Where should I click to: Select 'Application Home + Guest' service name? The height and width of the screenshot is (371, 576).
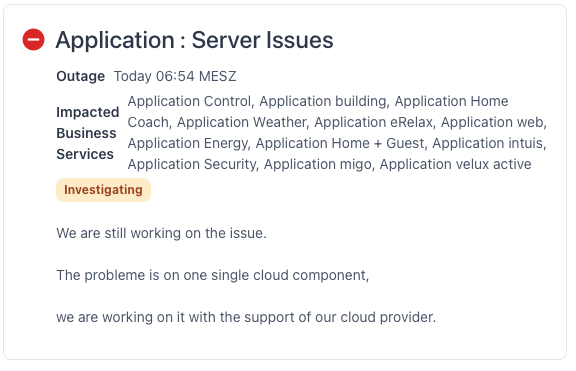click(x=340, y=143)
